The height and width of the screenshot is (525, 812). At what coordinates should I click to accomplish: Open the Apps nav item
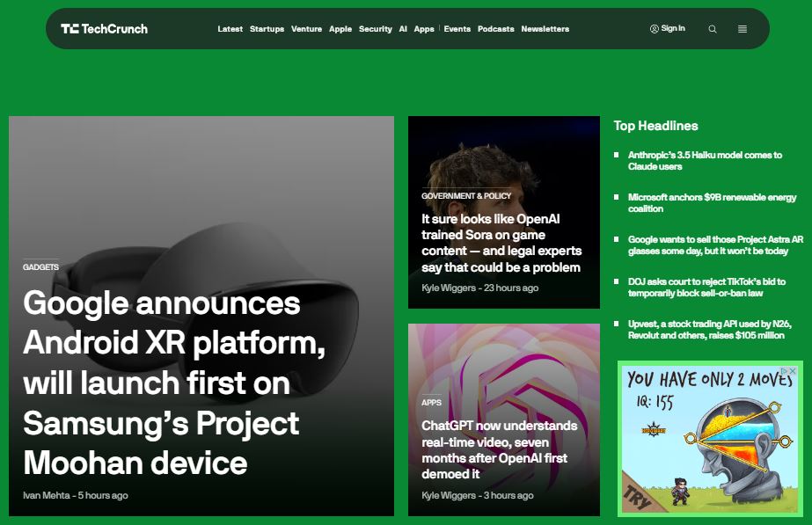click(x=424, y=29)
